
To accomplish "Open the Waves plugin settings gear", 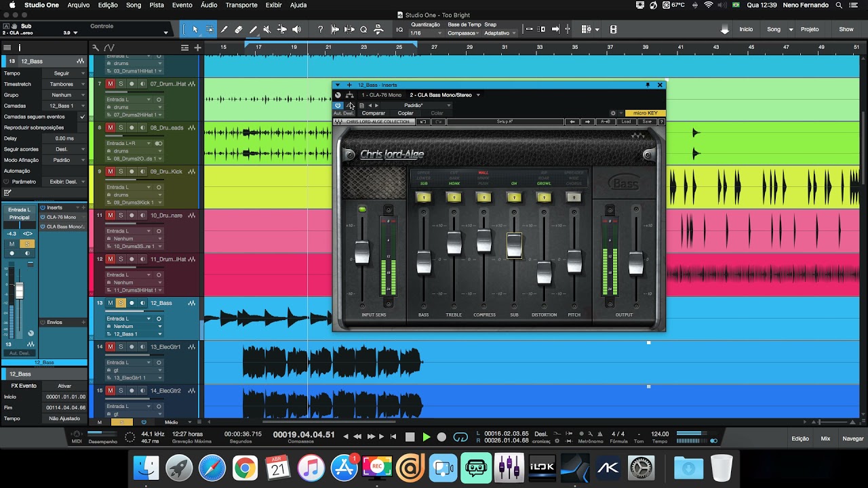I will 613,113.
